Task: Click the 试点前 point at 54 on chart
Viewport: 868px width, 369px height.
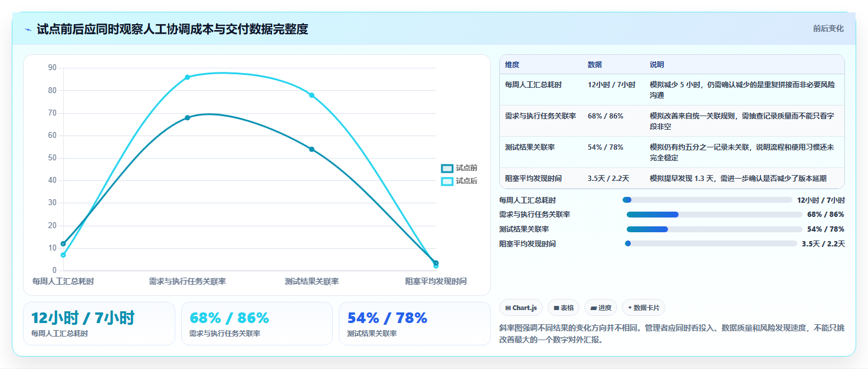Action: tap(312, 149)
